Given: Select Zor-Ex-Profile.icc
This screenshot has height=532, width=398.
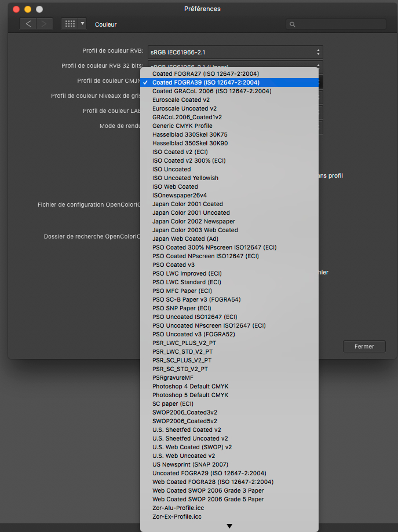Looking at the screenshot, I should coord(229,517).
